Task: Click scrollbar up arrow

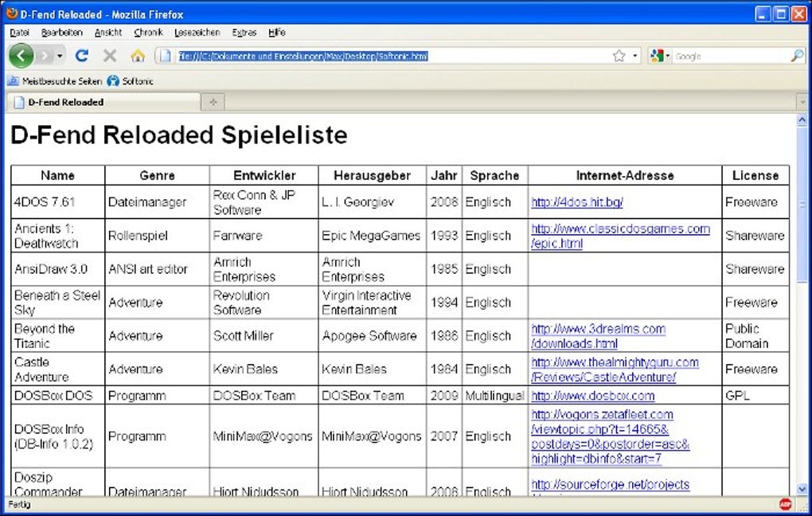Action: (802, 120)
